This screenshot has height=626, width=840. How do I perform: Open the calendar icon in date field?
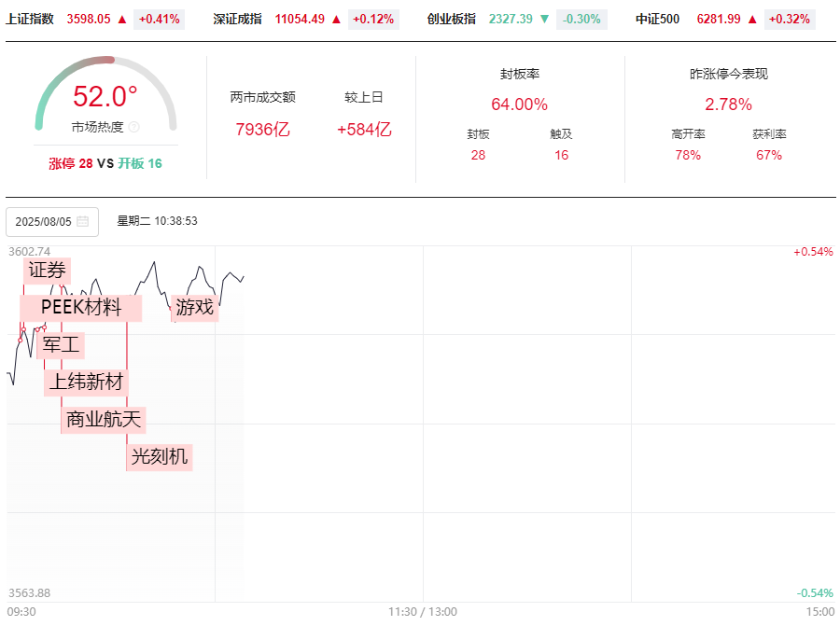[82, 221]
